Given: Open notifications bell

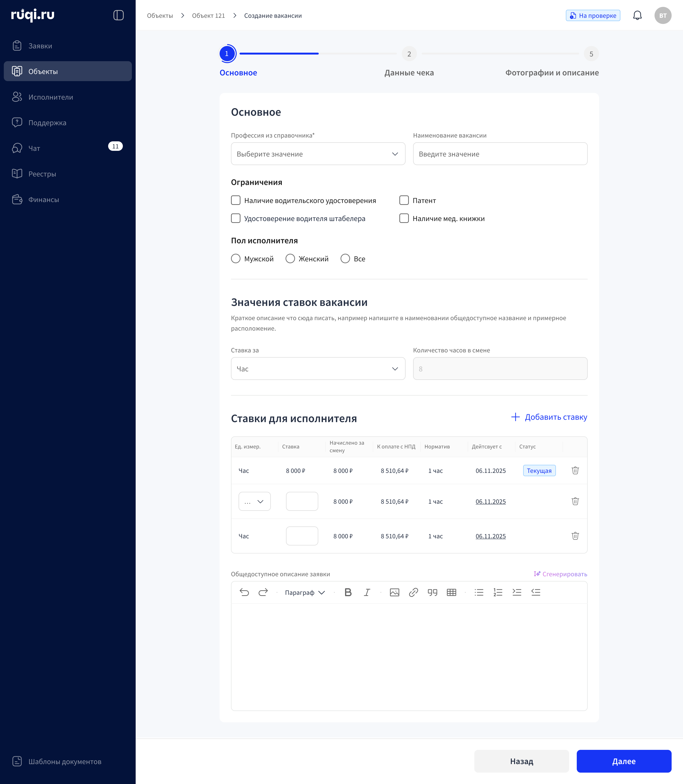Looking at the screenshot, I should tap(637, 15).
